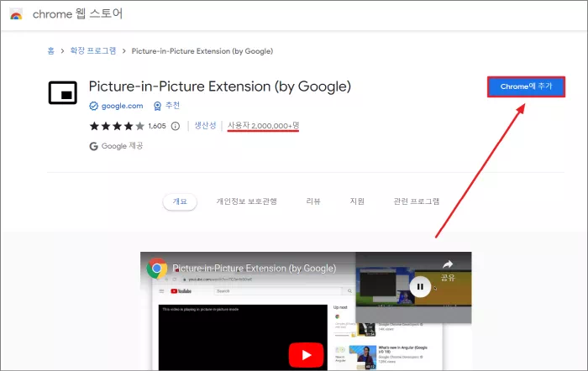Click the chrome 웹 스토어 header title
The height and width of the screenshot is (371, 588).
pyautogui.click(x=77, y=14)
